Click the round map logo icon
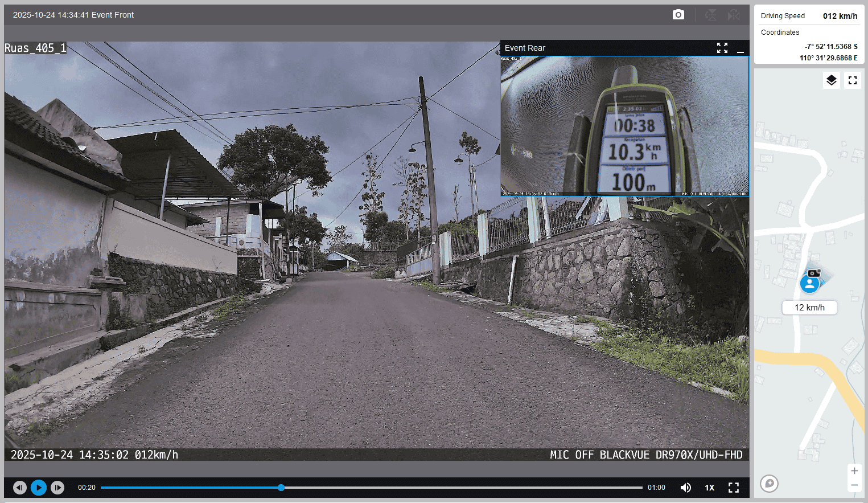Viewport: 868px width, 503px height. pyautogui.click(x=769, y=484)
